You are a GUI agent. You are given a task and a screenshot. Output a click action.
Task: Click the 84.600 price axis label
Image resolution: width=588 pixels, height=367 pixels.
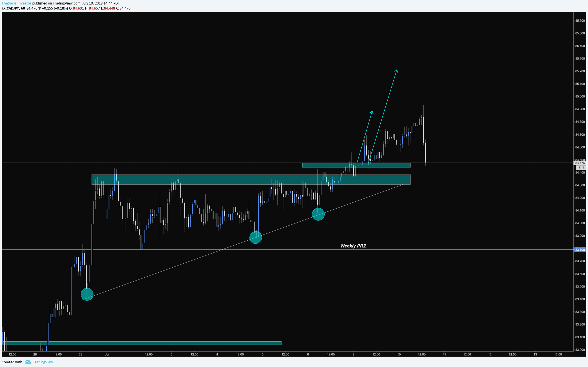click(580, 147)
